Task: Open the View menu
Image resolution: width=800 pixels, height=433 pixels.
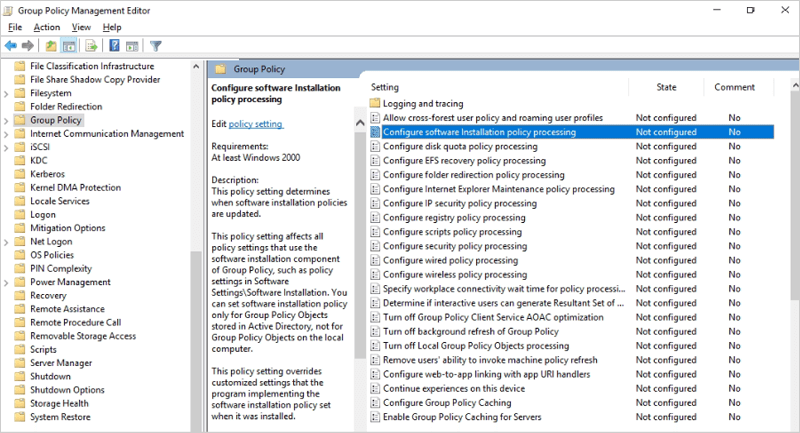Action: click(x=81, y=27)
